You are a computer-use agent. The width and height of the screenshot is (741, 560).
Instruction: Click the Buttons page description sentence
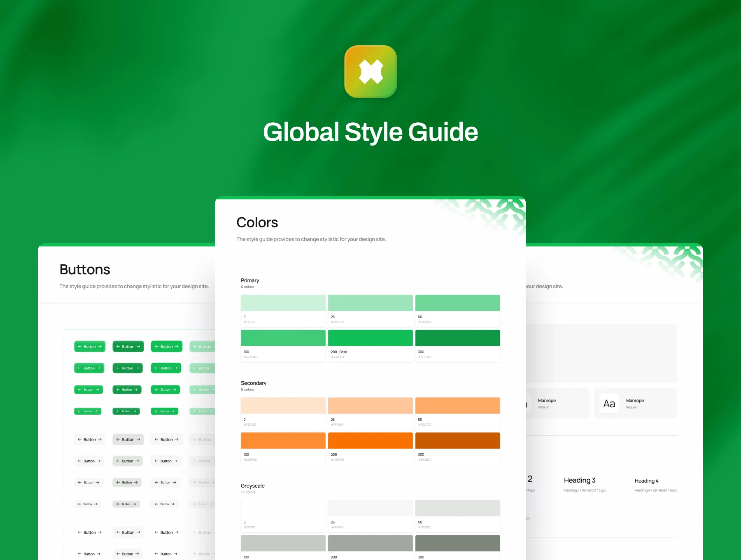[134, 286]
